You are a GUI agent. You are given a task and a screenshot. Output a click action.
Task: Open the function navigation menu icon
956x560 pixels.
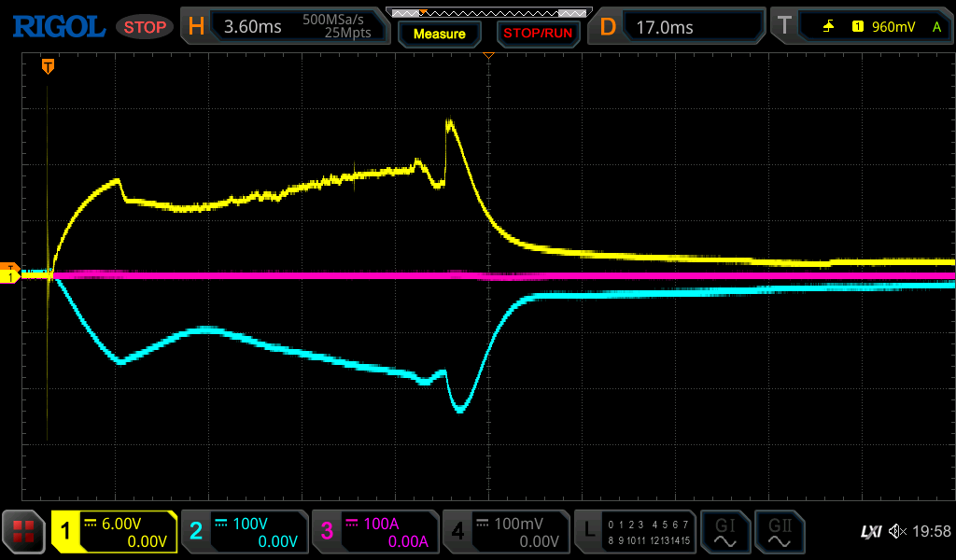(23, 532)
